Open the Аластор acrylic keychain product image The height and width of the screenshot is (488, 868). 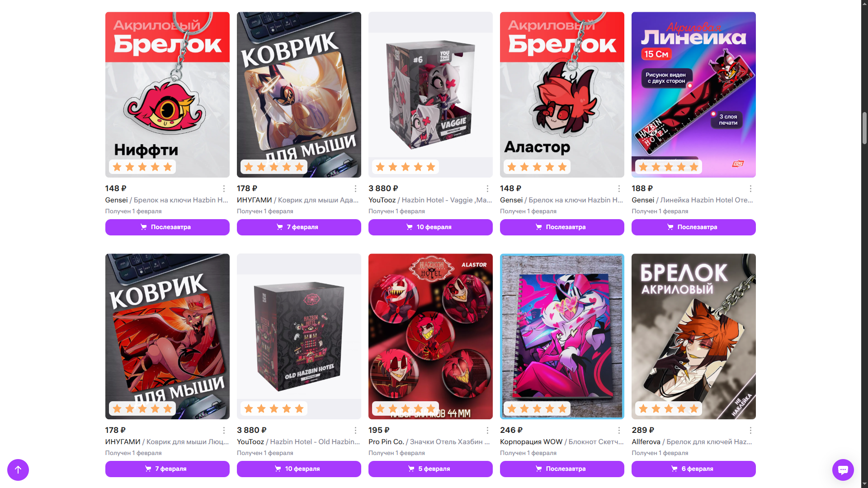coord(562,94)
